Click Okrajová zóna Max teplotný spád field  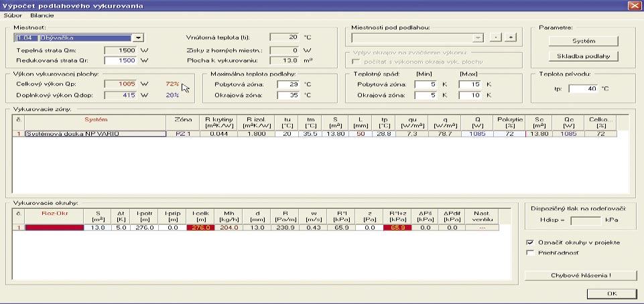(470, 95)
